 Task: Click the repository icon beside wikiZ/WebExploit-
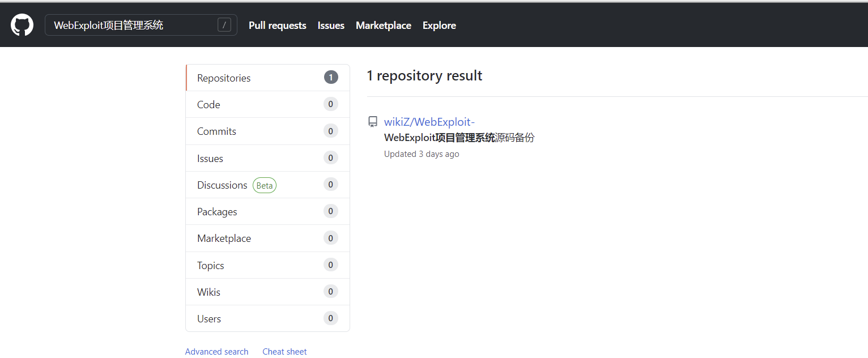(373, 122)
